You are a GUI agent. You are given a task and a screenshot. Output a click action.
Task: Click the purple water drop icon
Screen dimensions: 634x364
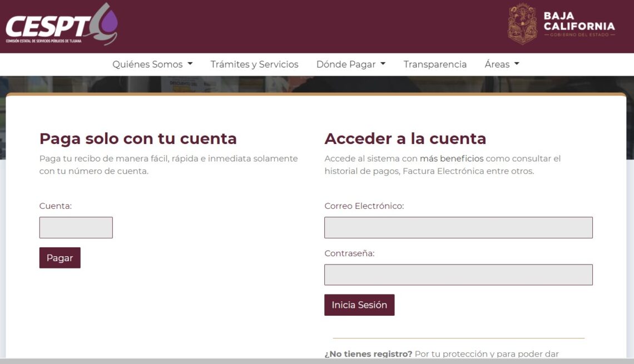(x=107, y=24)
